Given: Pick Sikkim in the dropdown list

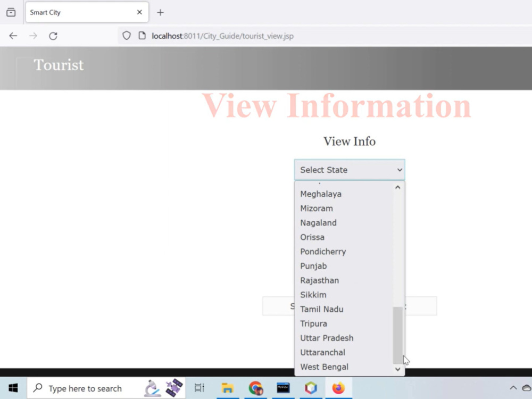Looking at the screenshot, I should [344, 295].
